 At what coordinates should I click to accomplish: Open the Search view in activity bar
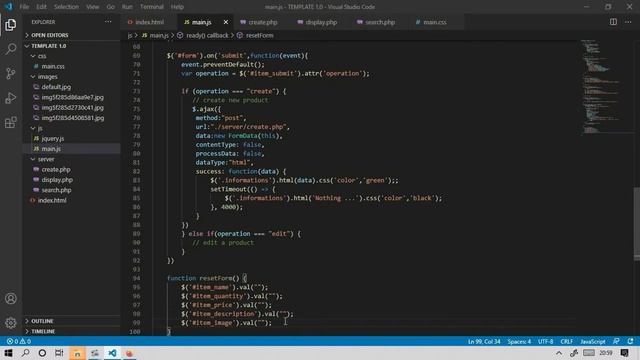[11, 49]
